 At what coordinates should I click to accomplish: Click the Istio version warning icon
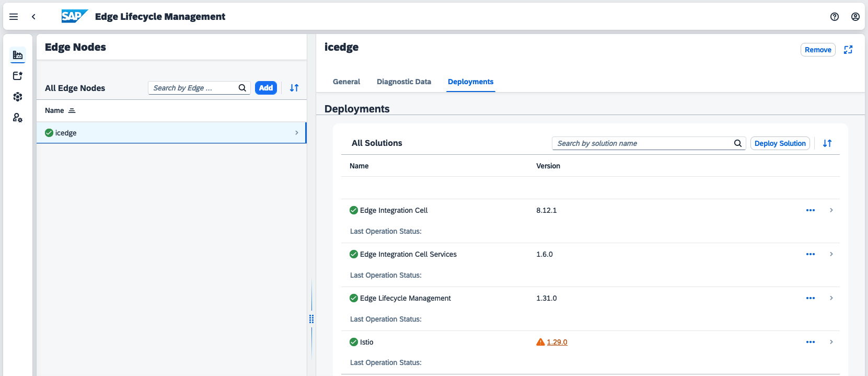[x=541, y=342]
